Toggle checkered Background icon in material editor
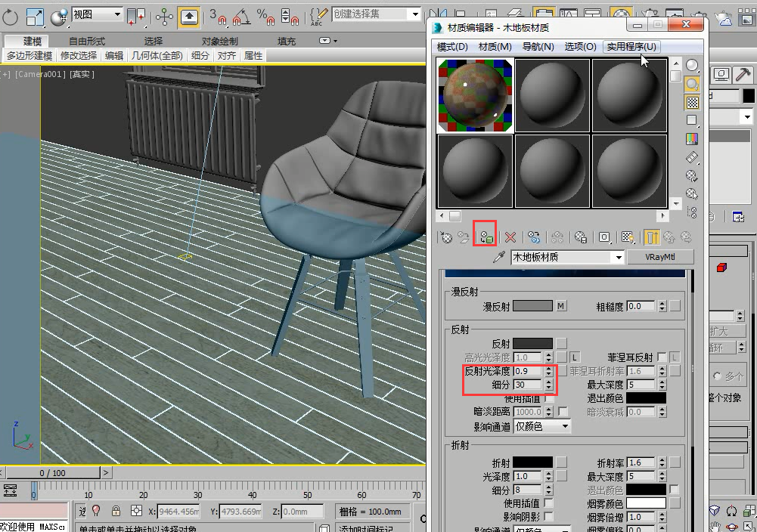The height and width of the screenshot is (532, 757). click(692, 102)
